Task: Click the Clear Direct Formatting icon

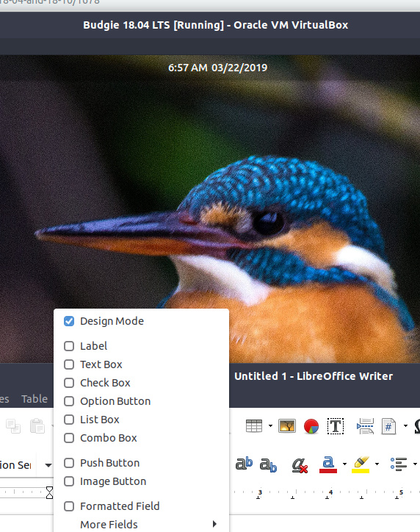Action: [x=300, y=465]
